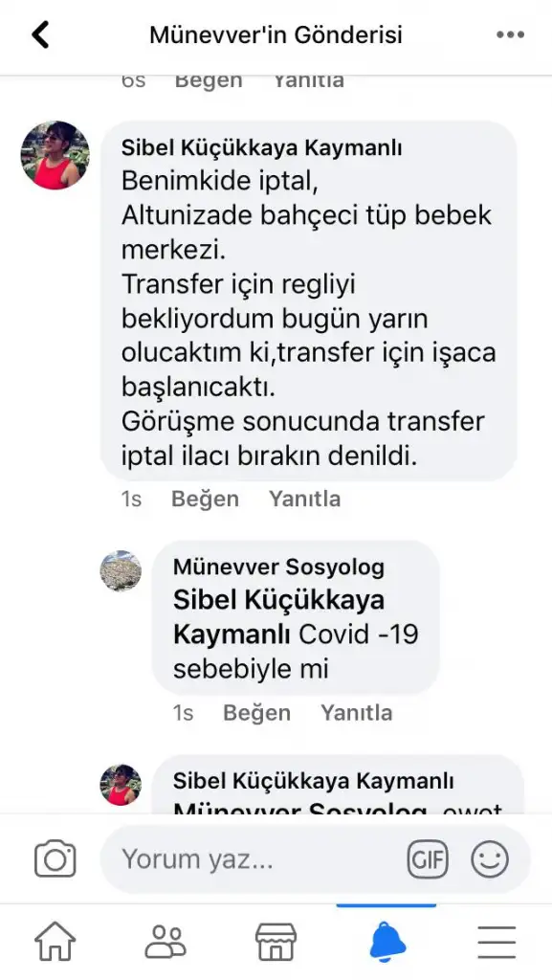The width and height of the screenshot is (552, 980).
Task: Tap the camera icon to attach photo
Action: point(55,859)
